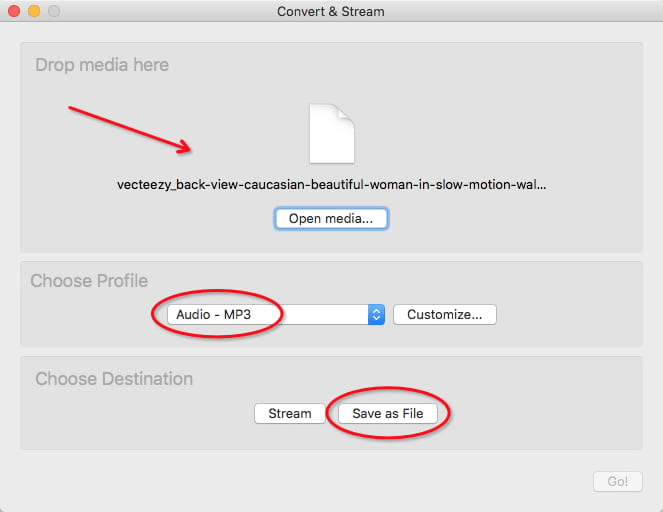Image resolution: width=663 pixels, height=512 pixels.
Task: Open the Audio - MP3 profile dropdown
Action: click(270, 314)
